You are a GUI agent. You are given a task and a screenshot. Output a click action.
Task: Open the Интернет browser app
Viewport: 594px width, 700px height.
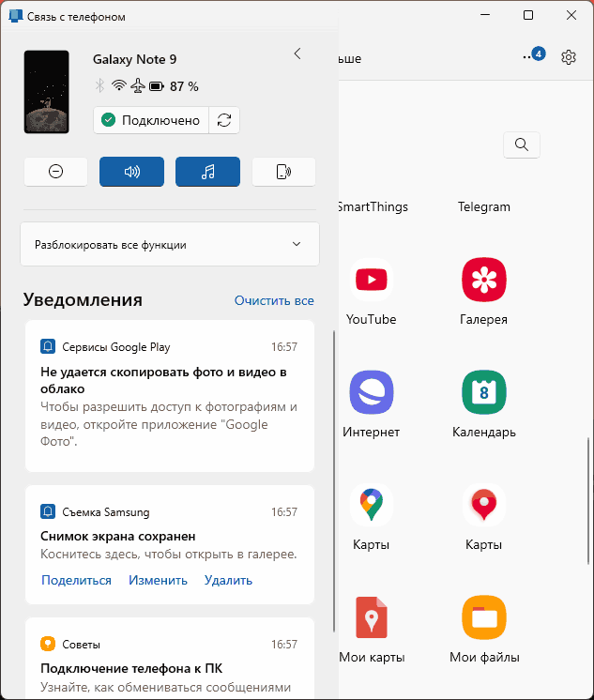click(x=372, y=392)
